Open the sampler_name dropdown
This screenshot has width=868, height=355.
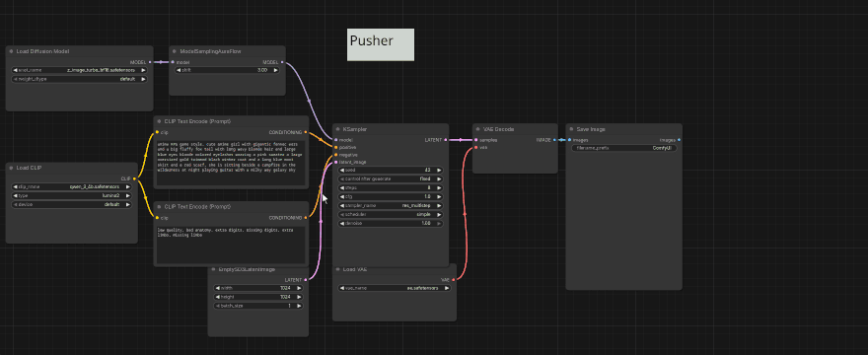(x=391, y=205)
